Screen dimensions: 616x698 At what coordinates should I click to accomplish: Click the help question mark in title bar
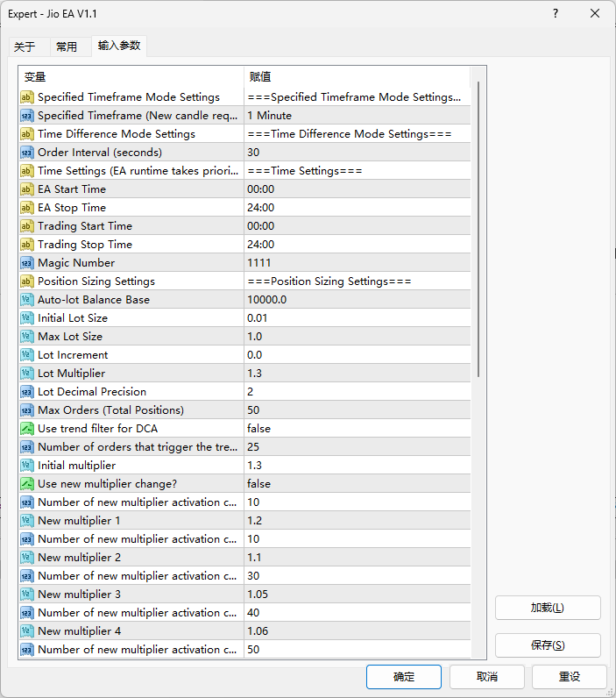tap(556, 13)
